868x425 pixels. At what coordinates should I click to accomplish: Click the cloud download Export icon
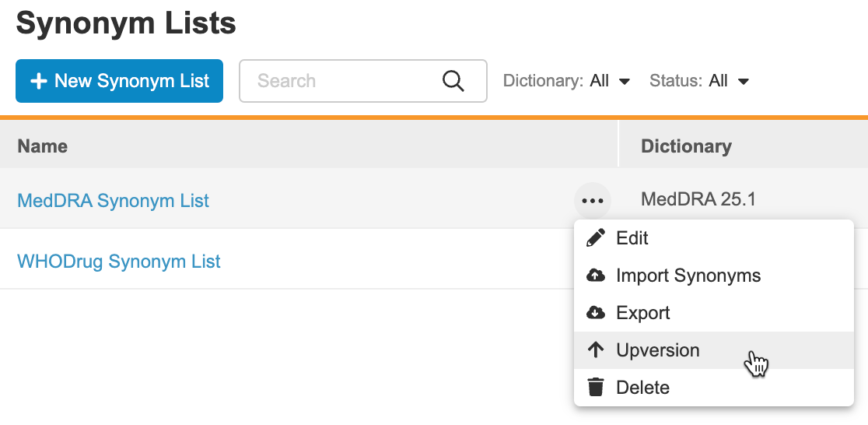(x=596, y=313)
